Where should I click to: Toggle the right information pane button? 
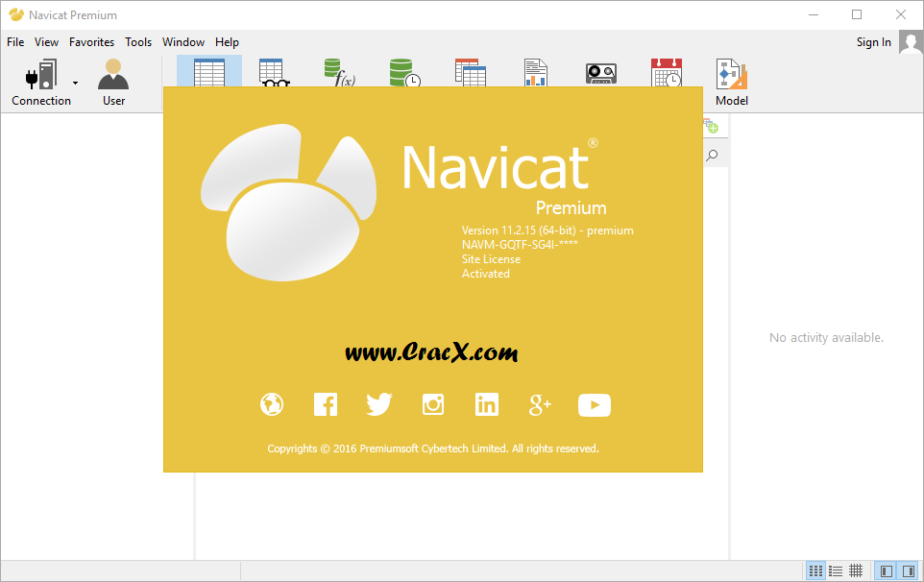908,570
